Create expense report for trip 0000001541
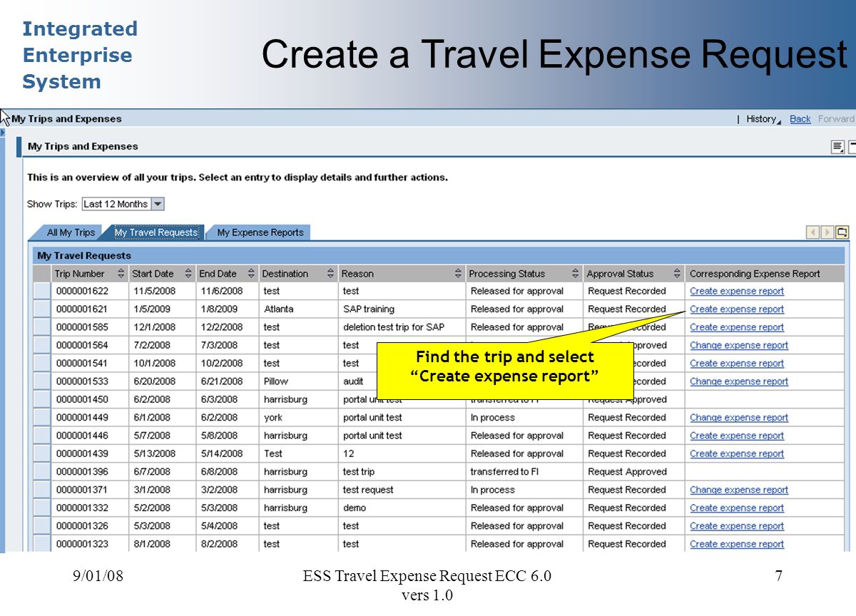856x616 pixels. click(737, 363)
